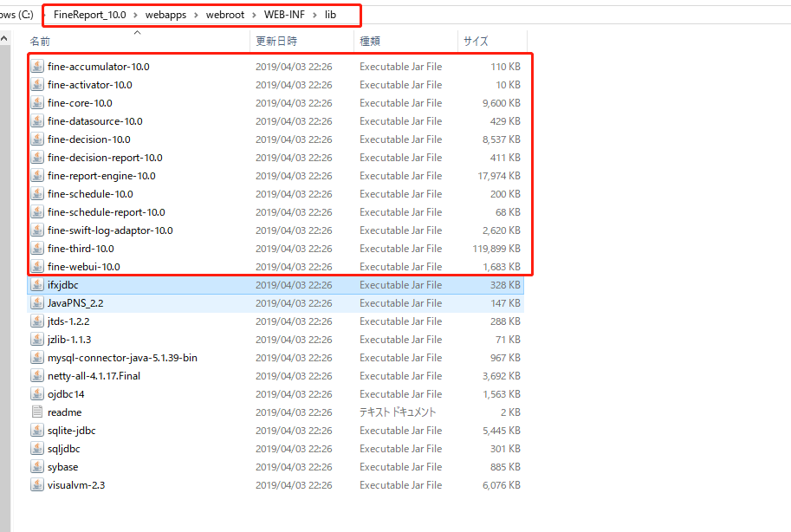Click the 17,974 KB size value
The width and height of the screenshot is (791, 532).
499,176
